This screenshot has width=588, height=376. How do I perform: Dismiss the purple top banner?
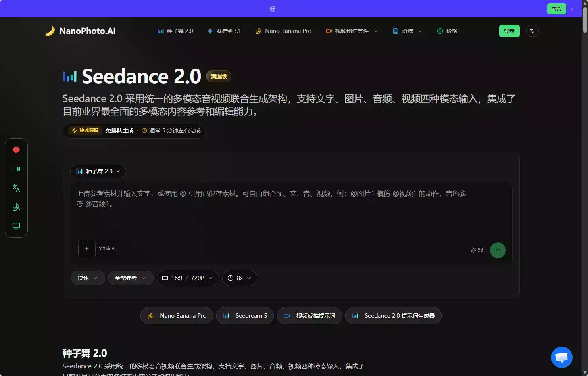click(x=572, y=9)
